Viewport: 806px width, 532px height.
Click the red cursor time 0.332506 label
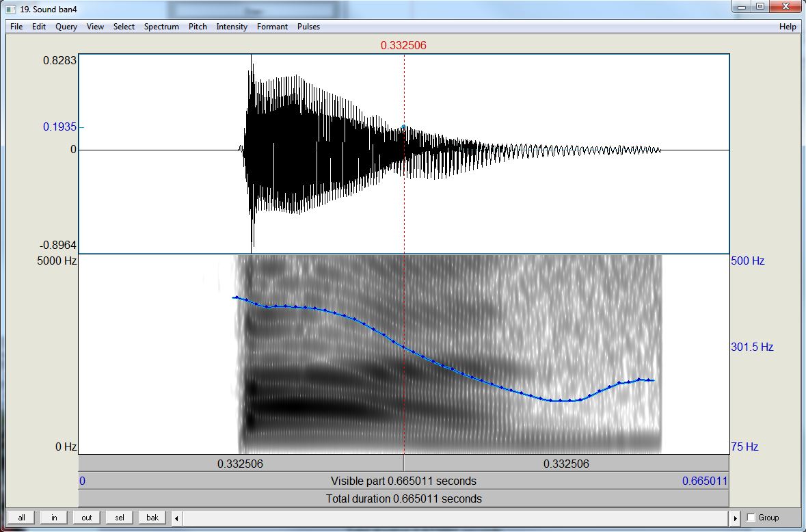pyautogui.click(x=403, y=45)
